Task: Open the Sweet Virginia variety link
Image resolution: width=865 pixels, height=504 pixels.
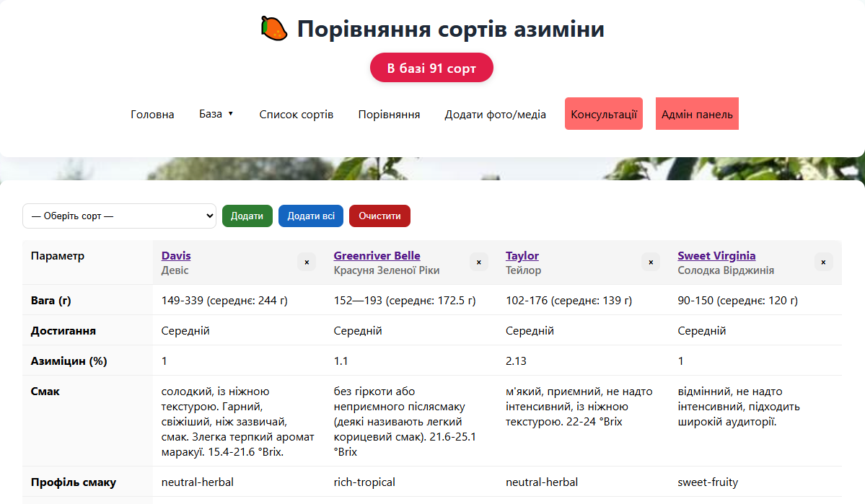Action: click(716, 256)
